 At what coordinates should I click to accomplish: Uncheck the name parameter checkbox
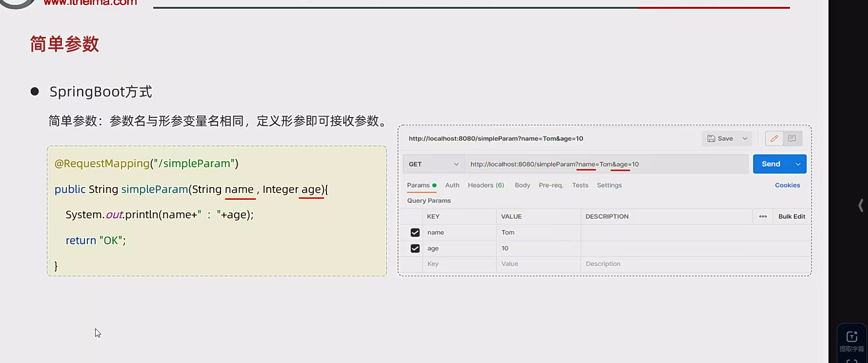point(415,232)
